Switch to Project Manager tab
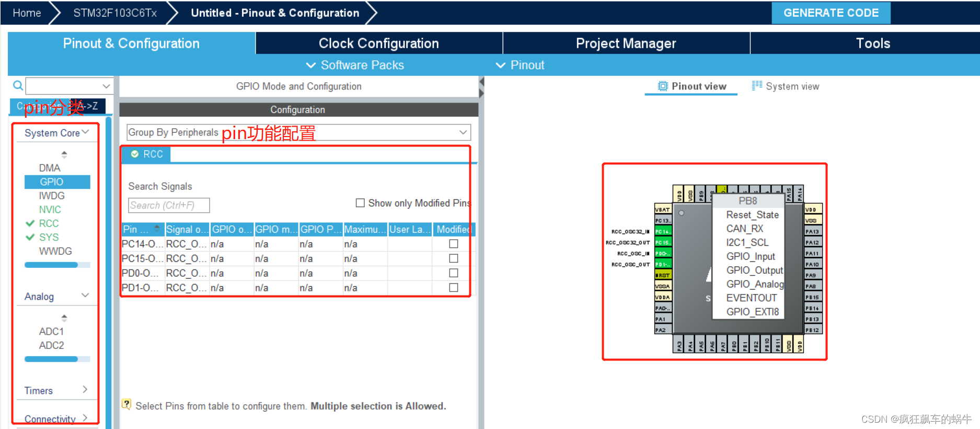Image resolution: width=980 pixels, height=429 pixels. click(626, 43)
